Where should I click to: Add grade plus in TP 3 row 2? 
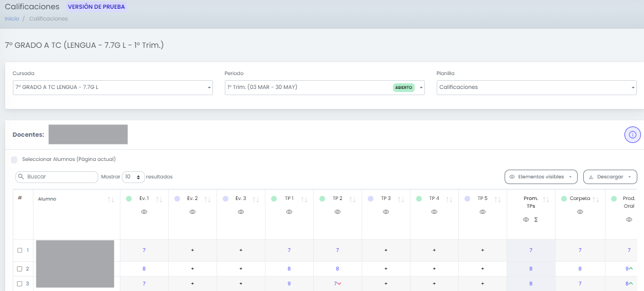pyautogui.click(x=386, y=268)
